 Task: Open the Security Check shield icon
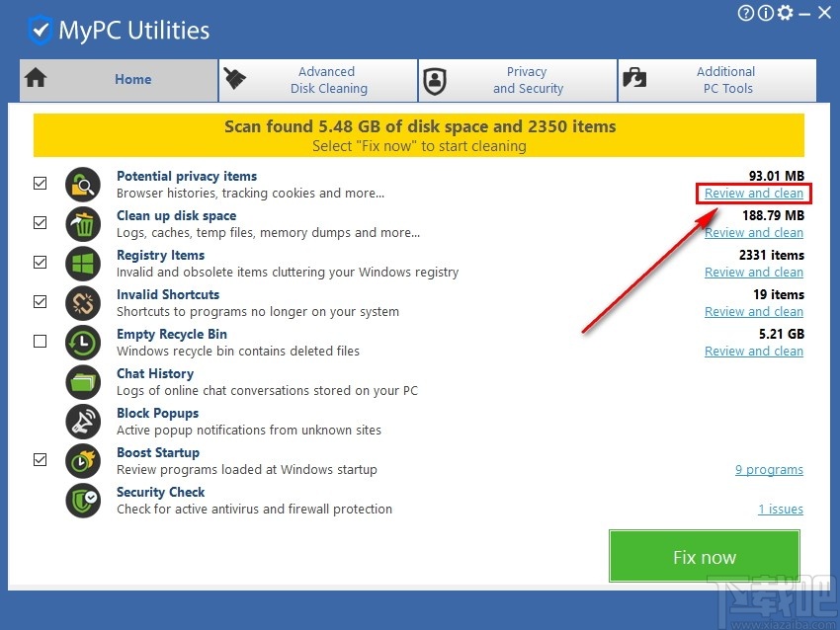[83, 501]
